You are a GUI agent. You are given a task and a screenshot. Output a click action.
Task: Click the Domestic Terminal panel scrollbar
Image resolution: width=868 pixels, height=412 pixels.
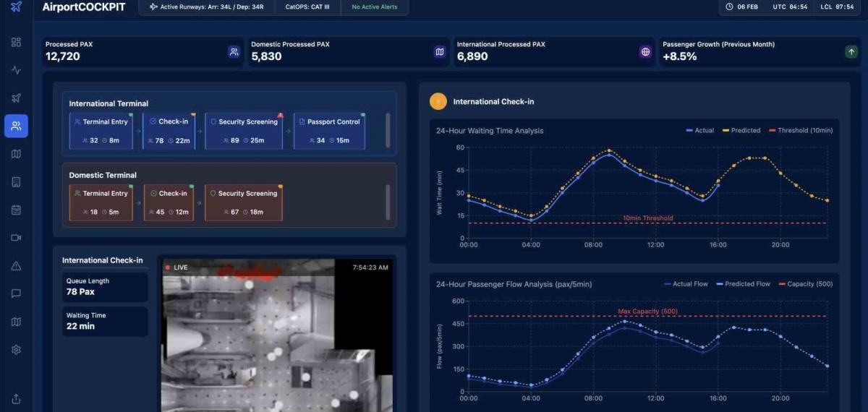[388, 202]
